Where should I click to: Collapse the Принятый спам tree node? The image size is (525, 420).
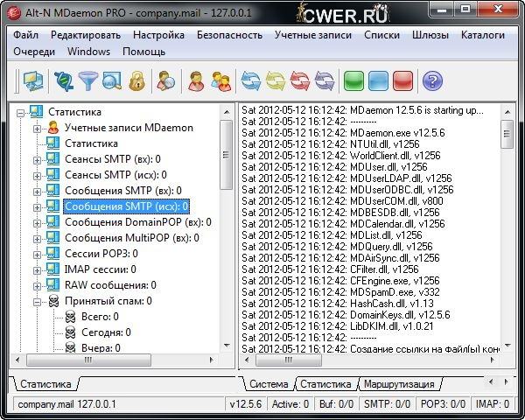[38, 301]
